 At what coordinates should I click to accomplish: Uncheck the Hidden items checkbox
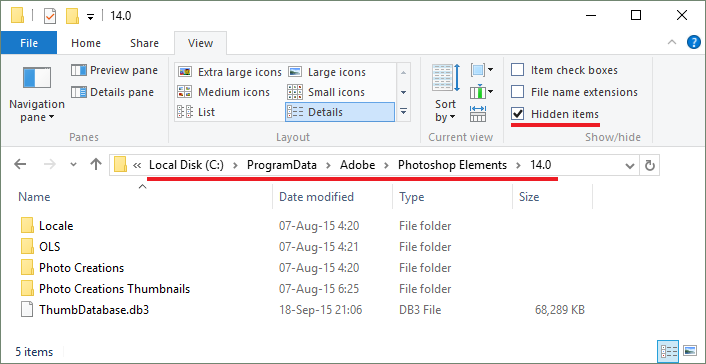click(x=555, y=114)
